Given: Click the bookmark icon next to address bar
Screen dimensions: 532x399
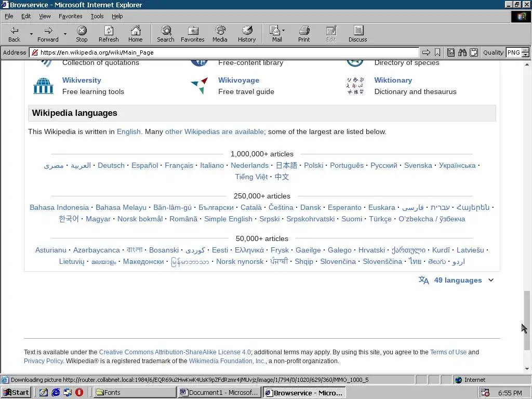Looking at the screenshot, I should (437, 52).
